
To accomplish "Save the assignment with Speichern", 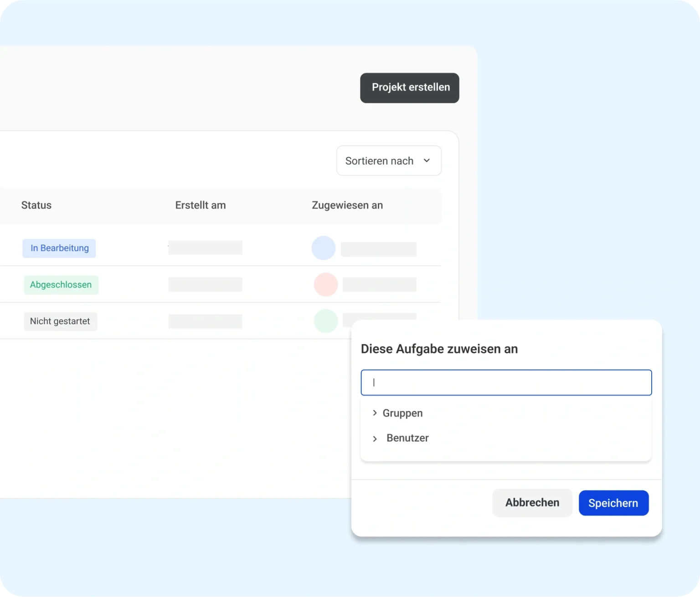I will [613, 503].
